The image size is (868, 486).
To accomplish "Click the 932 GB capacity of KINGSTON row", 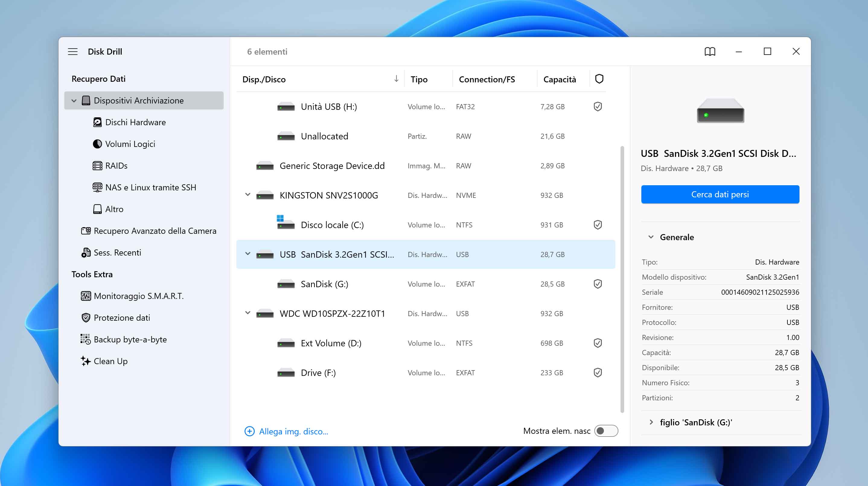I will pyautogui.click(x=552, y=195).
